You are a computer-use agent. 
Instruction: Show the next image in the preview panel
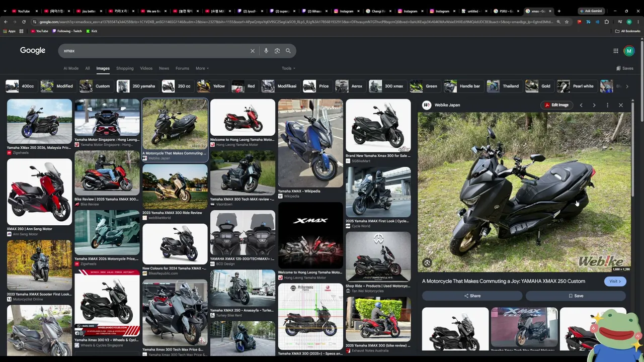(x=594, y=105)
